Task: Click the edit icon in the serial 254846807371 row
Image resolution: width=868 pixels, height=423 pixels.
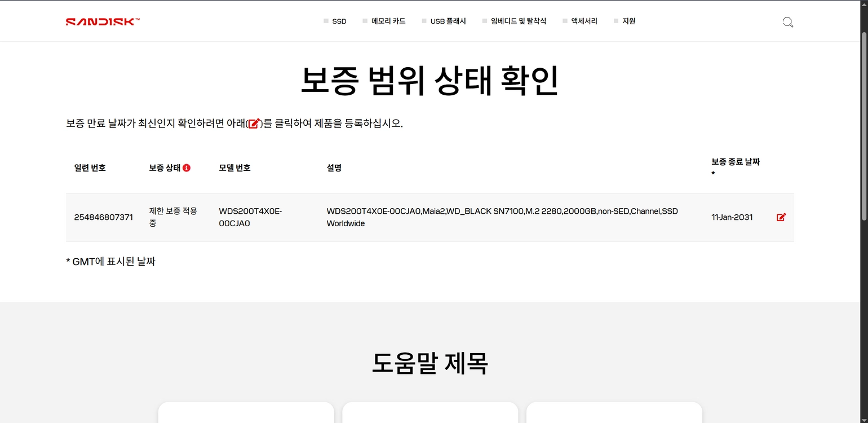Action: pyautogui.click(x=781, y=217)
